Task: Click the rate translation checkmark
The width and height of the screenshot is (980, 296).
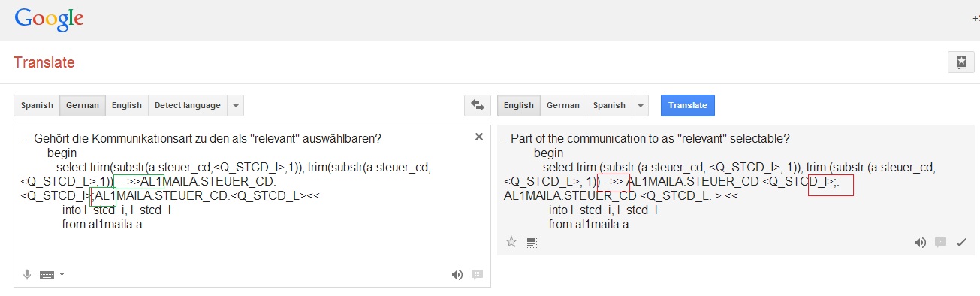Action: tap(960, 242)
